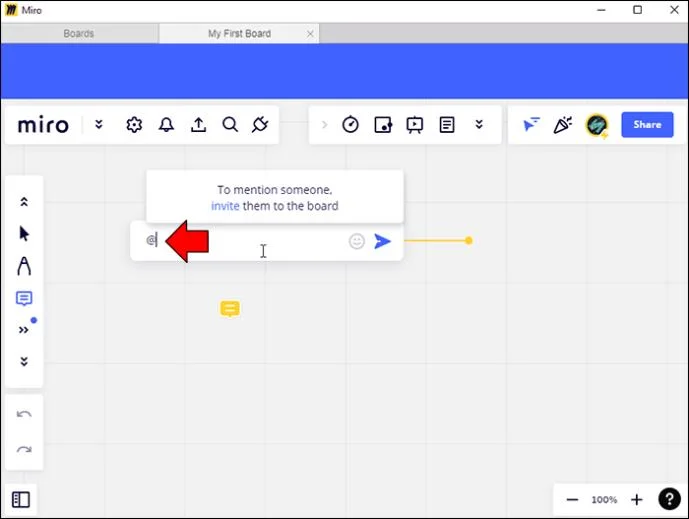Screen dimensions: 689x519
Task: Expand more tools with double chevron in top toolbar
Action: [479, 125]
